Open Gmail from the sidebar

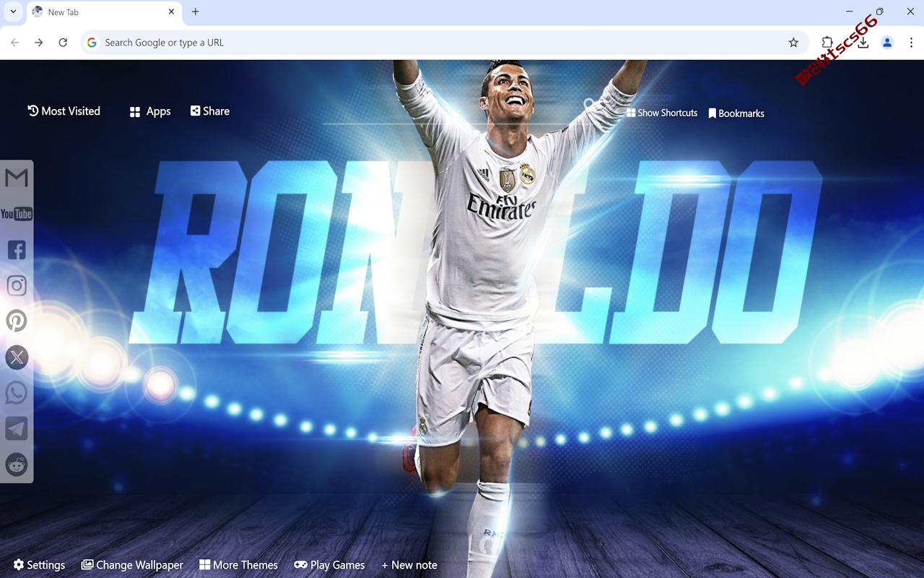click(17, 178)
